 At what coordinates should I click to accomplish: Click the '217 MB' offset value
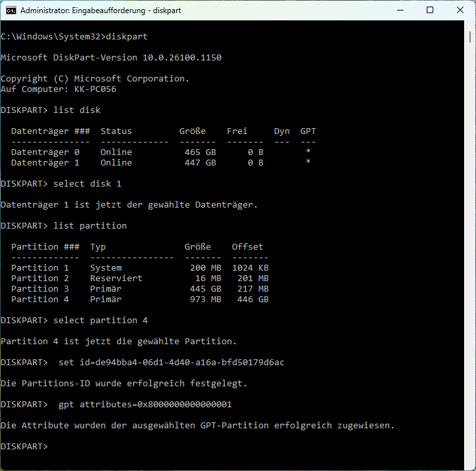point(253,289)
